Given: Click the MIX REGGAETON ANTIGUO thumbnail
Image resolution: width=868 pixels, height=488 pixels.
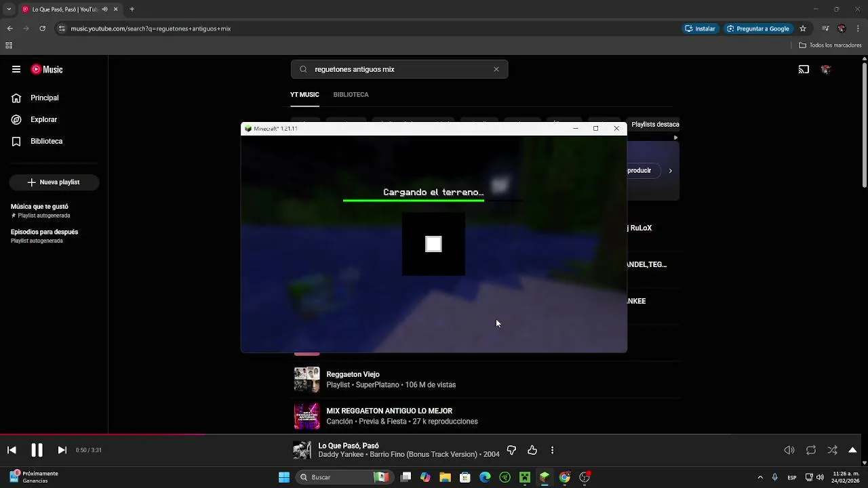Looking at the screenshot, I should click(x=307, y=416).
